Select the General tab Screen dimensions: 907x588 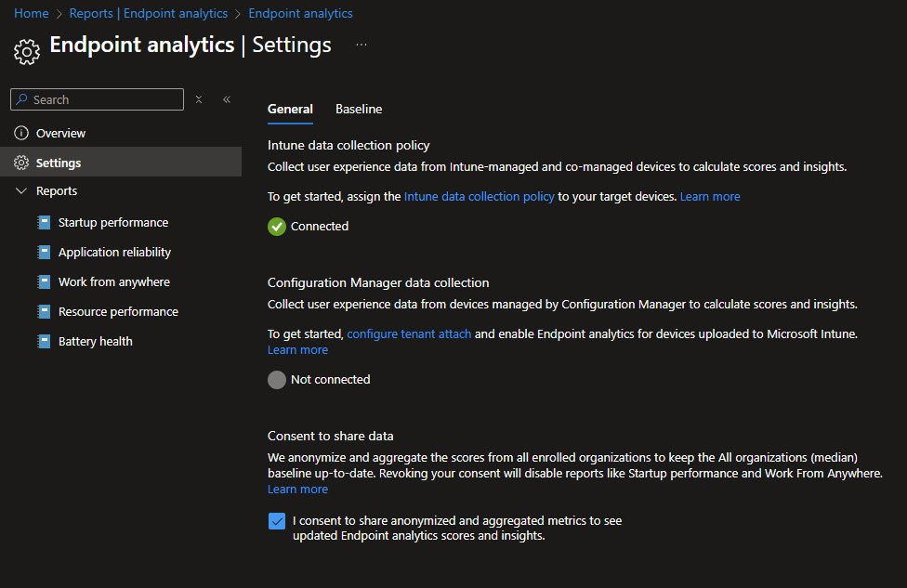point(290,110)
